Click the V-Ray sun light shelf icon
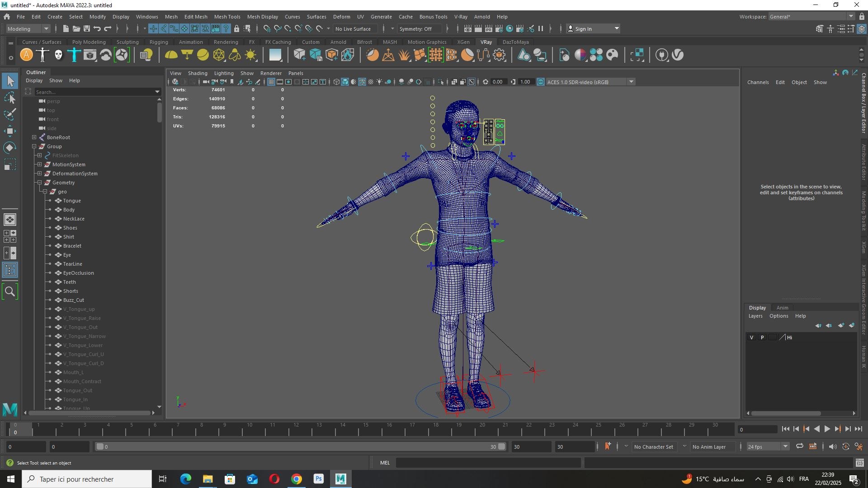The height and width of the screenshot is (488, 868). pos(251,55)
